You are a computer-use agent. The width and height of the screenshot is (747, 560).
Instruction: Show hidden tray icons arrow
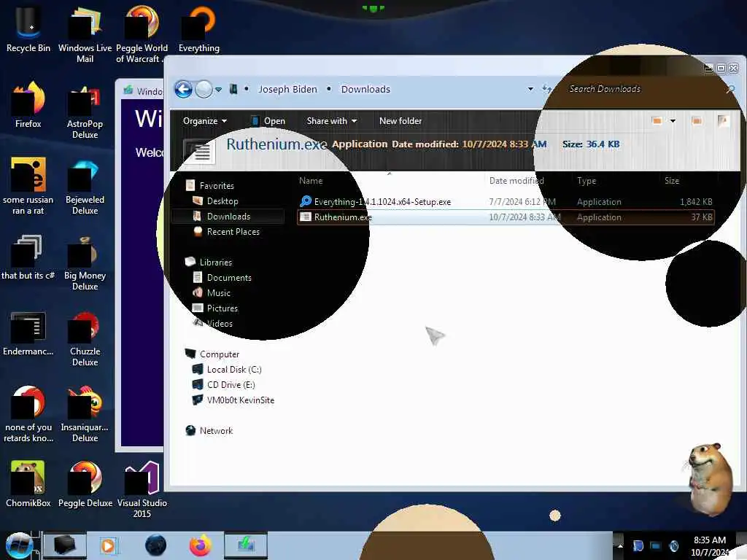pos(620,545)
